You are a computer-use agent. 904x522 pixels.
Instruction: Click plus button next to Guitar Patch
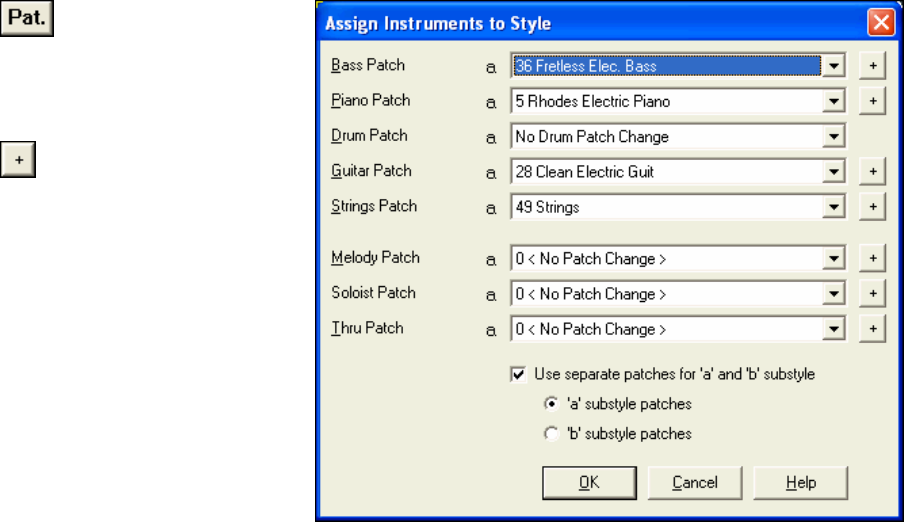[x=872, y=171]
